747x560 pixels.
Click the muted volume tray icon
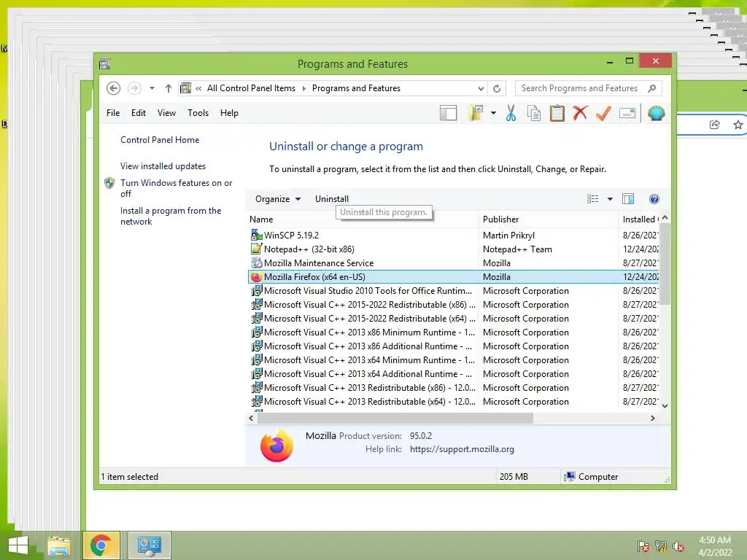678,546
